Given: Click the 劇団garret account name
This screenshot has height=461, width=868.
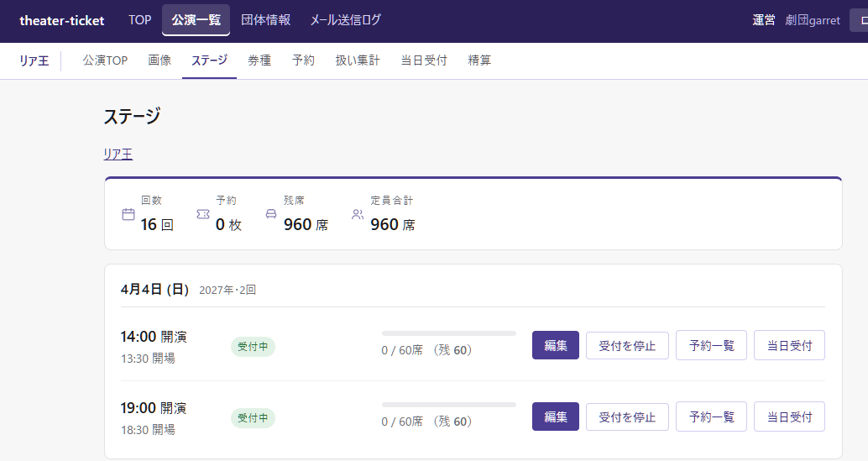Looking at the screenshot, I should tap(812, 20).
